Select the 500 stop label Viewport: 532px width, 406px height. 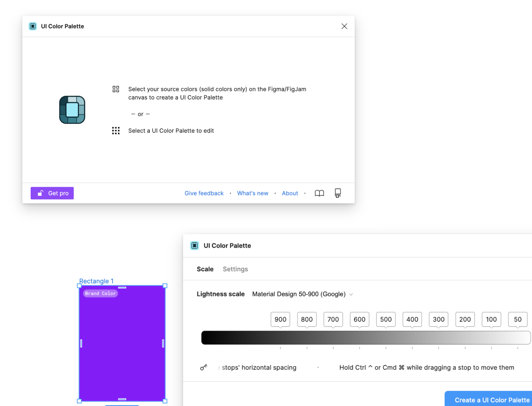pyautogui.click(x=386, y=319)
